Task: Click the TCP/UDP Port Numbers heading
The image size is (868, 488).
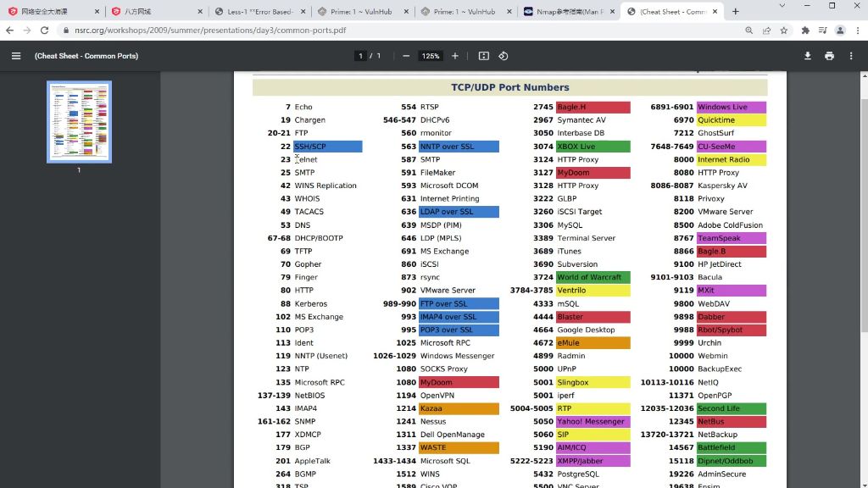Action: coord(509,87)
